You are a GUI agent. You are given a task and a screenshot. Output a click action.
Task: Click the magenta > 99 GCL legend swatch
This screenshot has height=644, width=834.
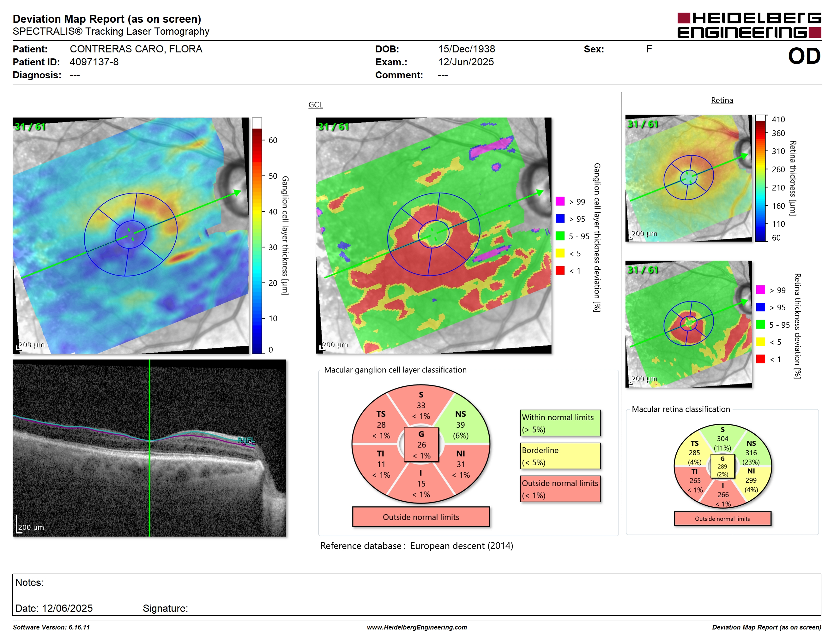560,201
